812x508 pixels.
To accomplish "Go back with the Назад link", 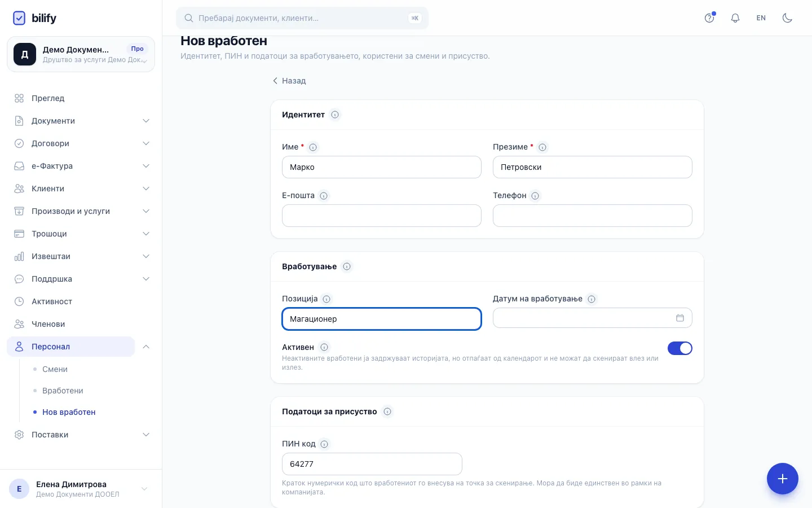I will click(x=289, y=81).
